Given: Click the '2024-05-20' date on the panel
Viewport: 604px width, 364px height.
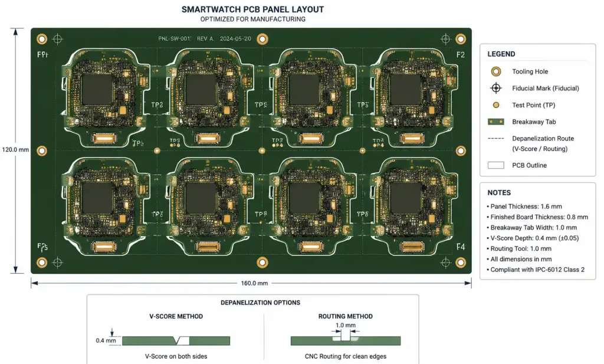Looking at the screenshot, I should pyautogui.click(x=235, y=39).
